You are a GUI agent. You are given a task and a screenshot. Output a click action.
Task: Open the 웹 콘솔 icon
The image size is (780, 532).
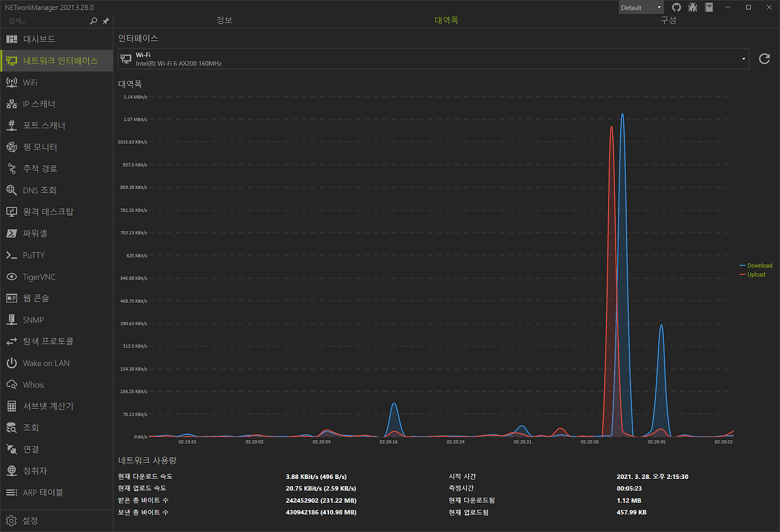[x=12, y=298]
